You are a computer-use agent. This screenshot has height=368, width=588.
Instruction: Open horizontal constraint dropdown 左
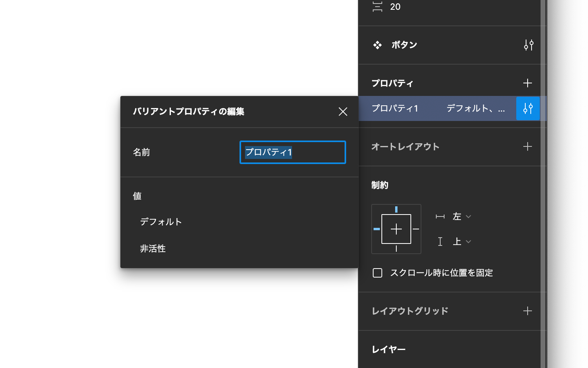(462, 216)
